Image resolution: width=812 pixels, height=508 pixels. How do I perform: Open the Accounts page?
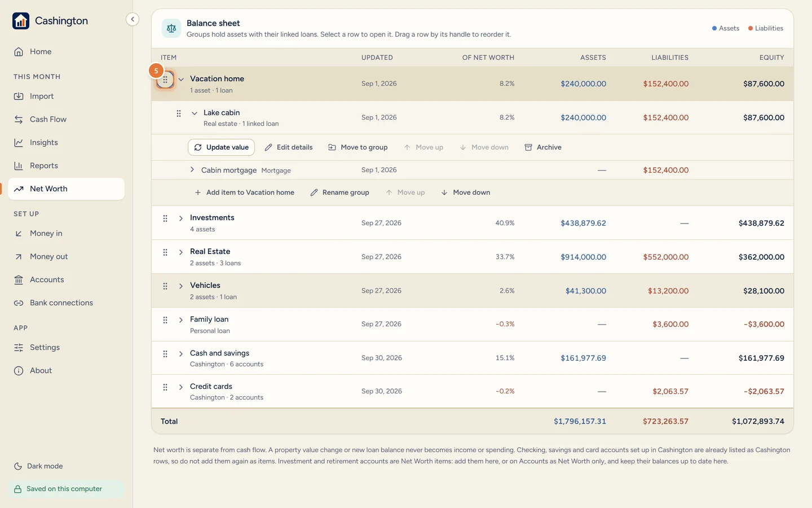tap(67, 279)
